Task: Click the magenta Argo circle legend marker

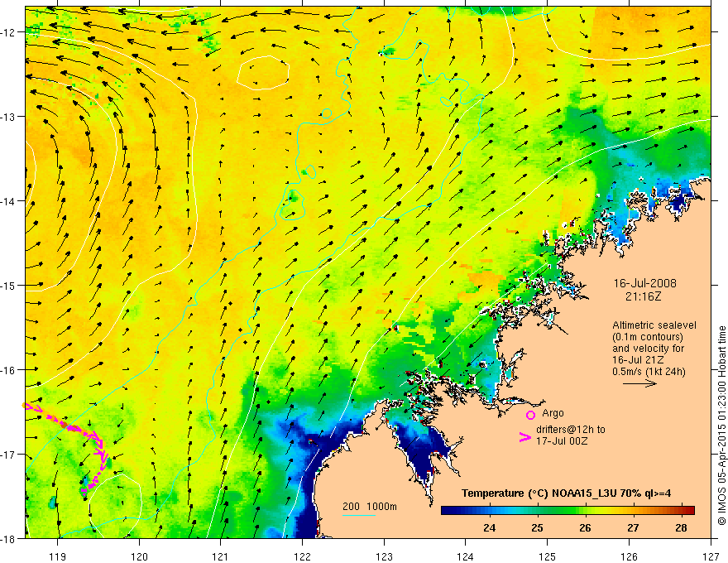Action: click(x=530, y=415)
